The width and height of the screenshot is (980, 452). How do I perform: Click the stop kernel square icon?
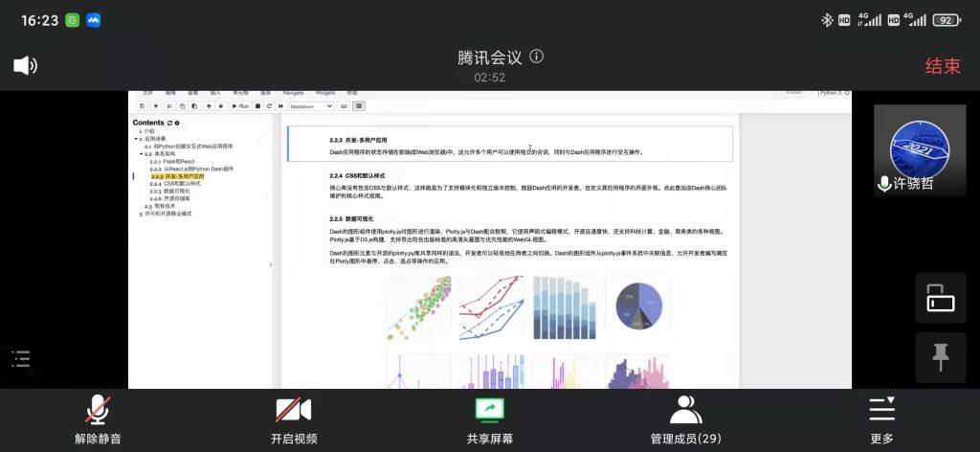point(257,106)
